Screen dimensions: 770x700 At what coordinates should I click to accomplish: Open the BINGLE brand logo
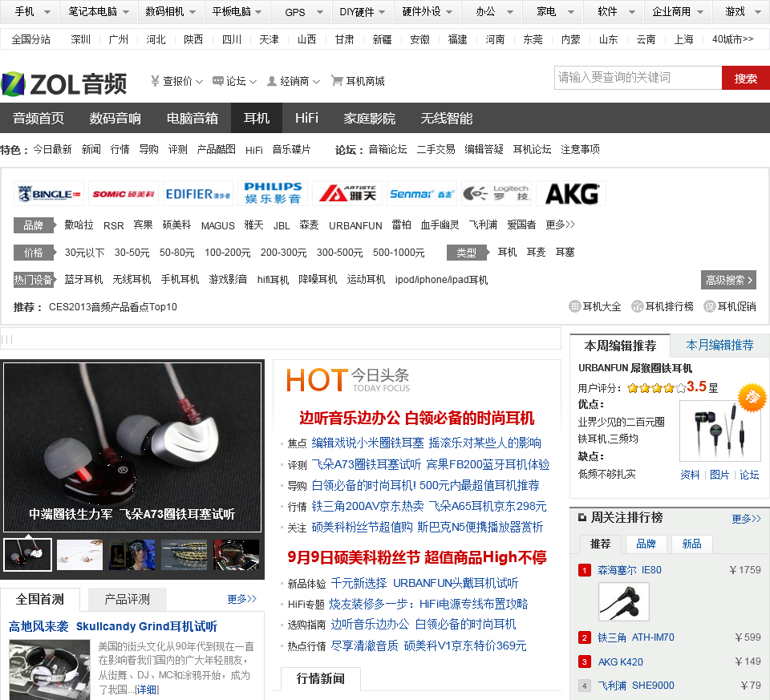coord(49,194)
